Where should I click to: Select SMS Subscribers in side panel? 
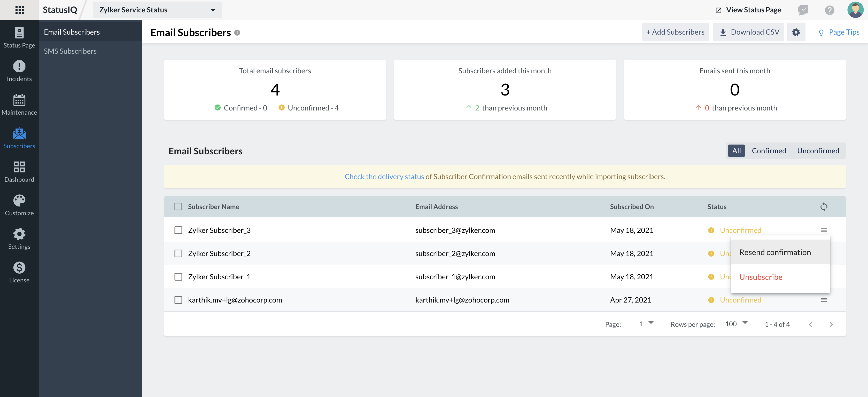[x=70, y=51]
